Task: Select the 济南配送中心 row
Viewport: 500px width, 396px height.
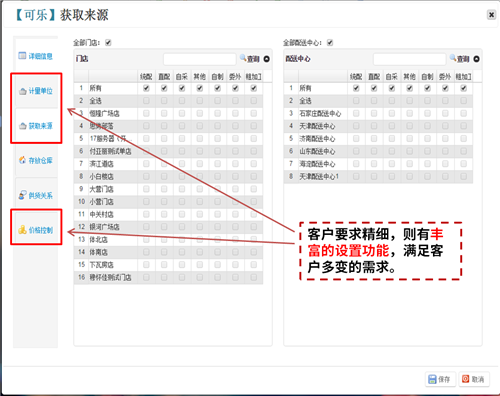Action: pyautogui.click(x=378, y=139)
